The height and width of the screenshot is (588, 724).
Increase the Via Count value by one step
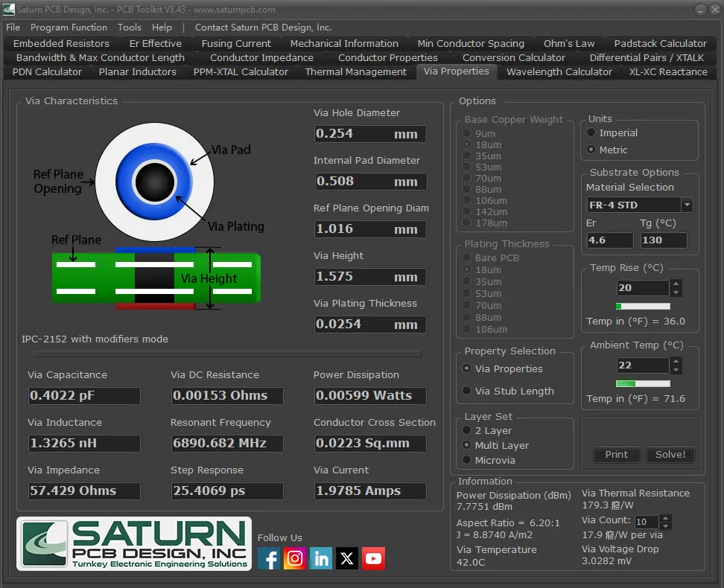click(x=665, y=518)
